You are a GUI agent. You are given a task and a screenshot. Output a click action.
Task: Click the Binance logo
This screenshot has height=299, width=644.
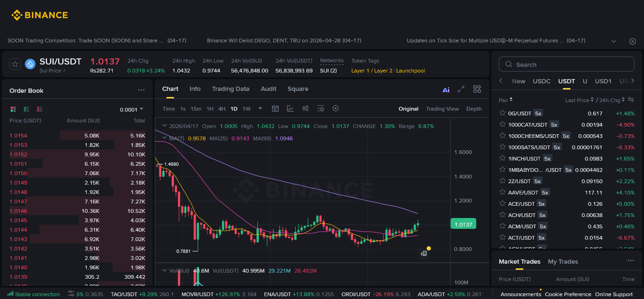click(40, 15)
